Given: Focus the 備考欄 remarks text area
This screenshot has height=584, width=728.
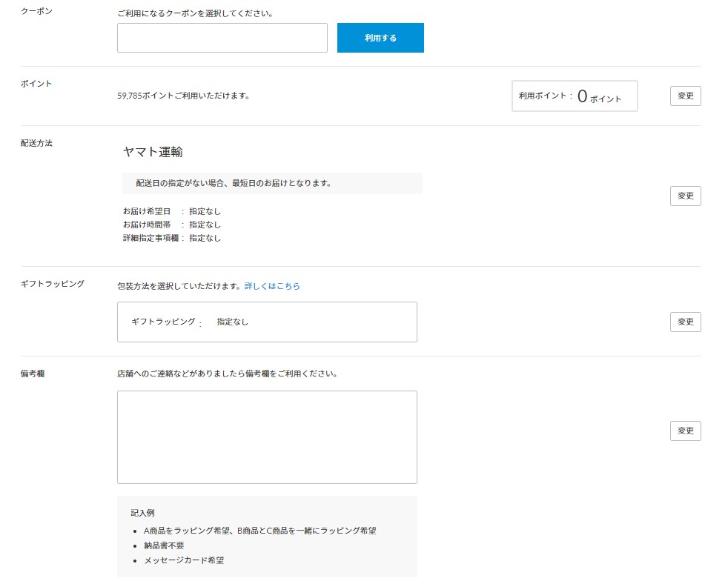Looking at the screenshot, I should [x=267, y=437].
